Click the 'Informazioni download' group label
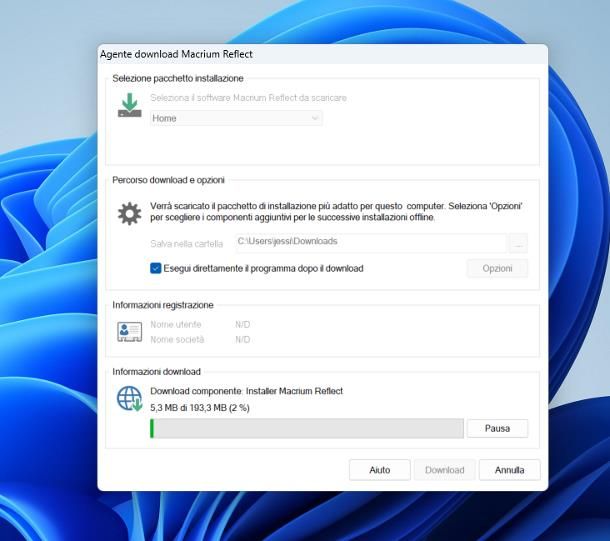The width and height of the screenshot is (610, 541). point(156,372)
